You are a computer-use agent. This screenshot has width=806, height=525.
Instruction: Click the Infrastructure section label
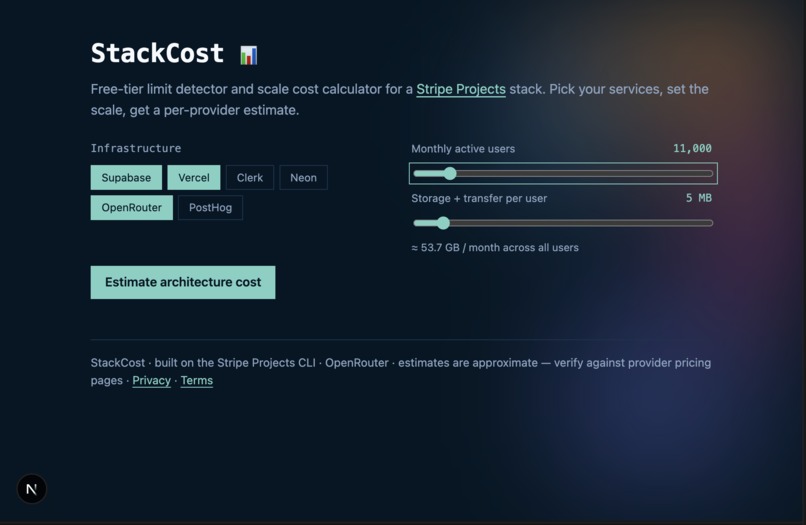[136, 148]
